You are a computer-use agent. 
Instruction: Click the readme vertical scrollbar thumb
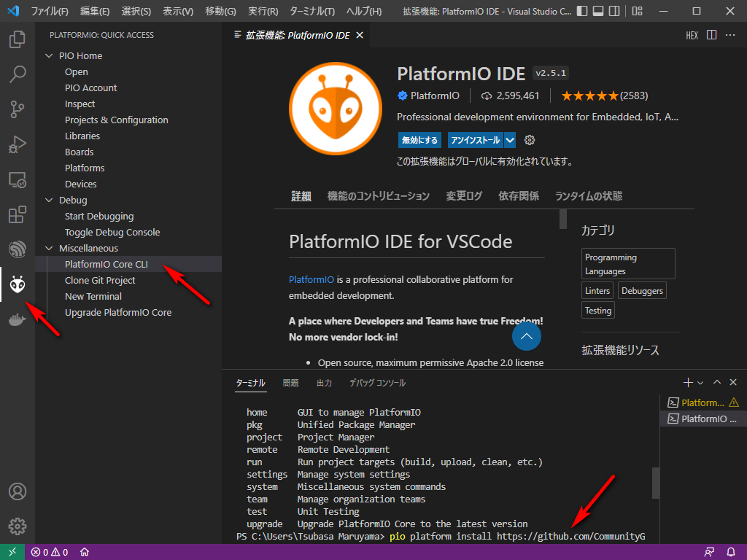(563, 219)
